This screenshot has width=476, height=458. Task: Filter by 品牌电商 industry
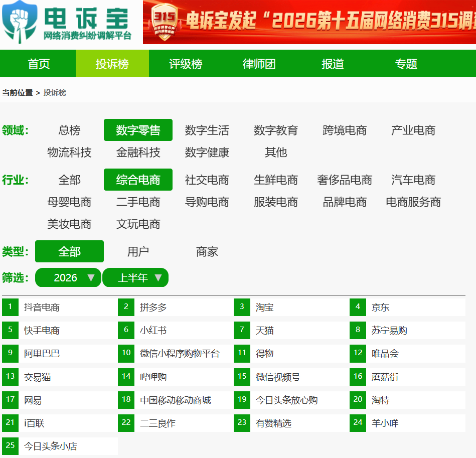click(345, 202)
